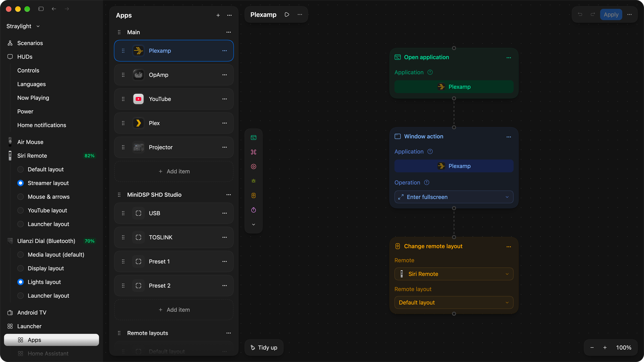Add item to the Main group
644x362 pixels.
click(174, 172)
